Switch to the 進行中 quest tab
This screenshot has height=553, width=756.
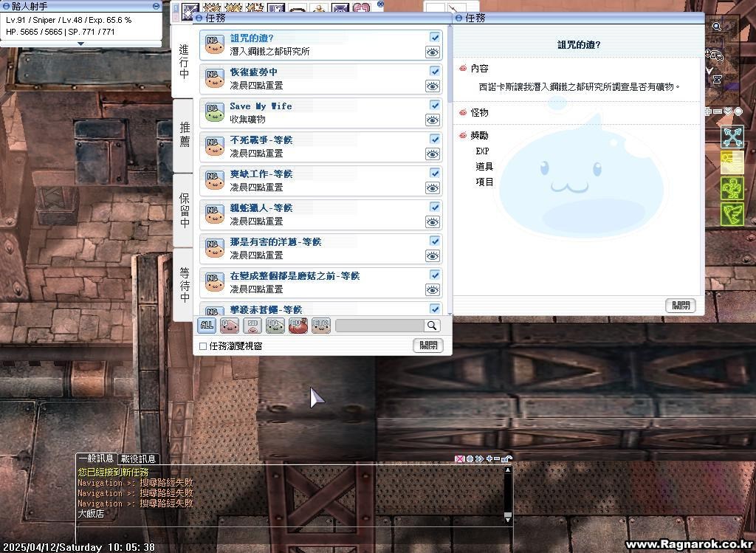click(x=184, y=62)
